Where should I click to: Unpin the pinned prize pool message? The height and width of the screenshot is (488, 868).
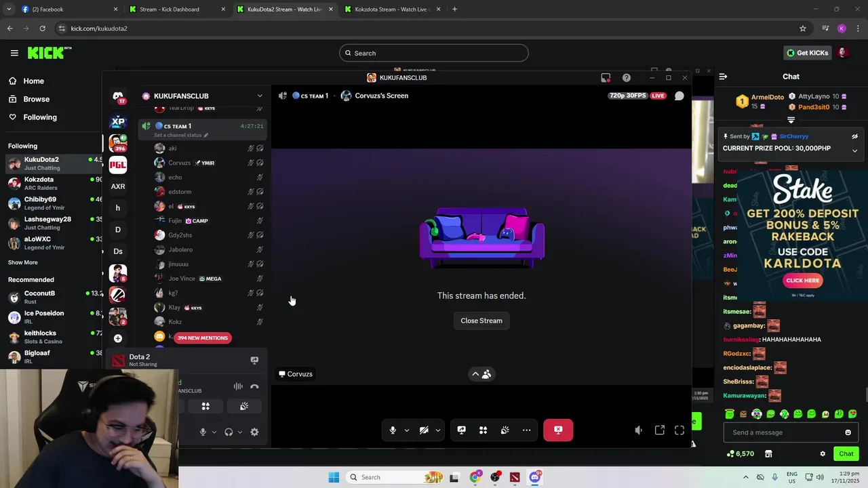854,136
